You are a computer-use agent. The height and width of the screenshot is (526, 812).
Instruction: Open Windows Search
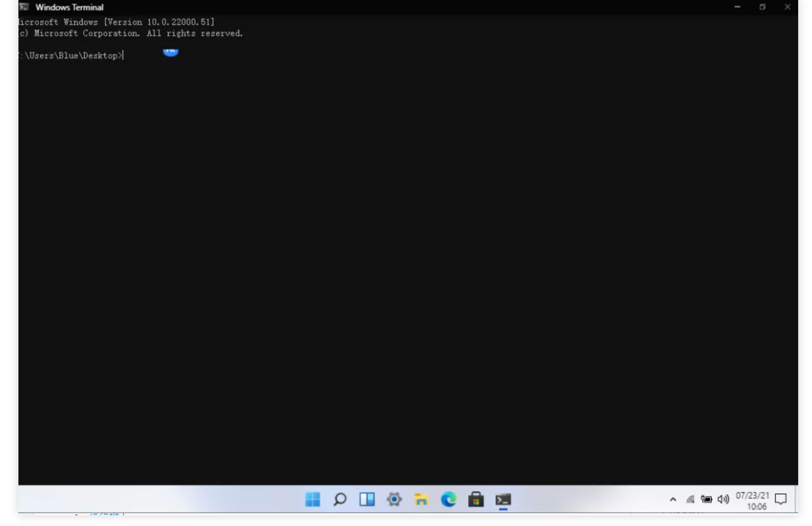(x=340, y=500)
